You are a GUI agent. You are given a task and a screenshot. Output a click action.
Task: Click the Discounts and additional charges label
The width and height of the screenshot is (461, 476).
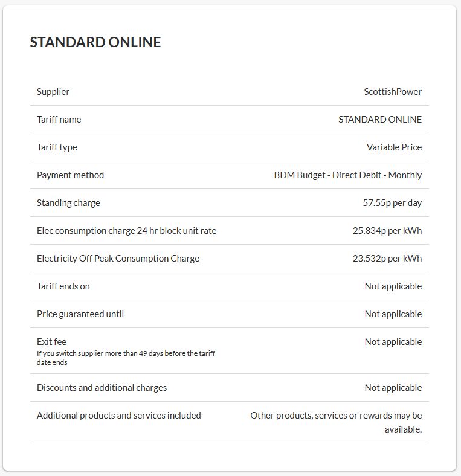pos(102,388)
